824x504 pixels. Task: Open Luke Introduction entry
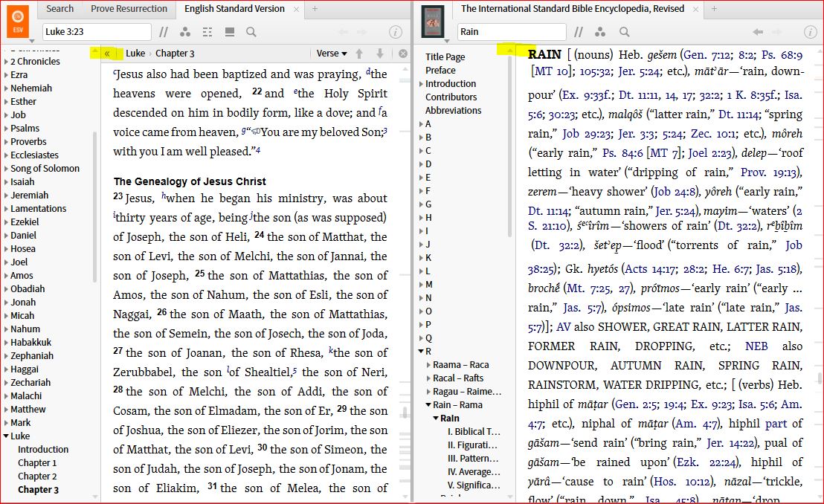[43, 450]
